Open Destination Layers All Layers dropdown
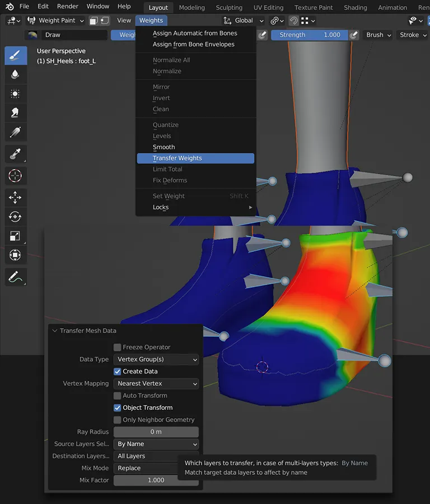Image resolution: width=430 pixels, height=504 pixels. click(x=147, y=456)
